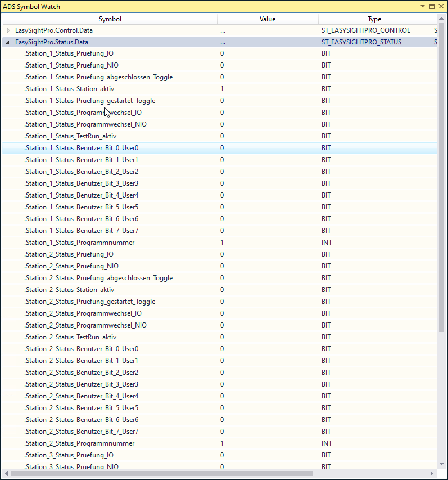Image resolution: width=448 pixels, height=480 pixels.
Task: Sort by the Symbol column header
Action: (x=110, y=19)
